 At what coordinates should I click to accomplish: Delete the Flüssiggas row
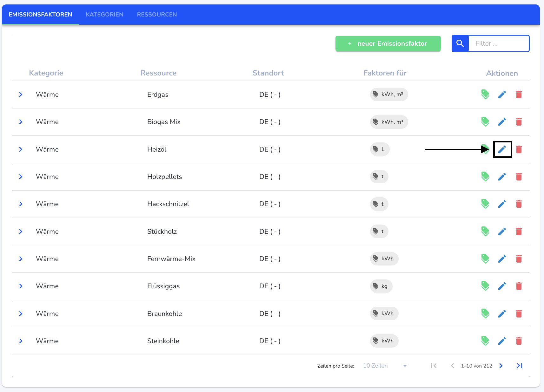coord(519,286)
